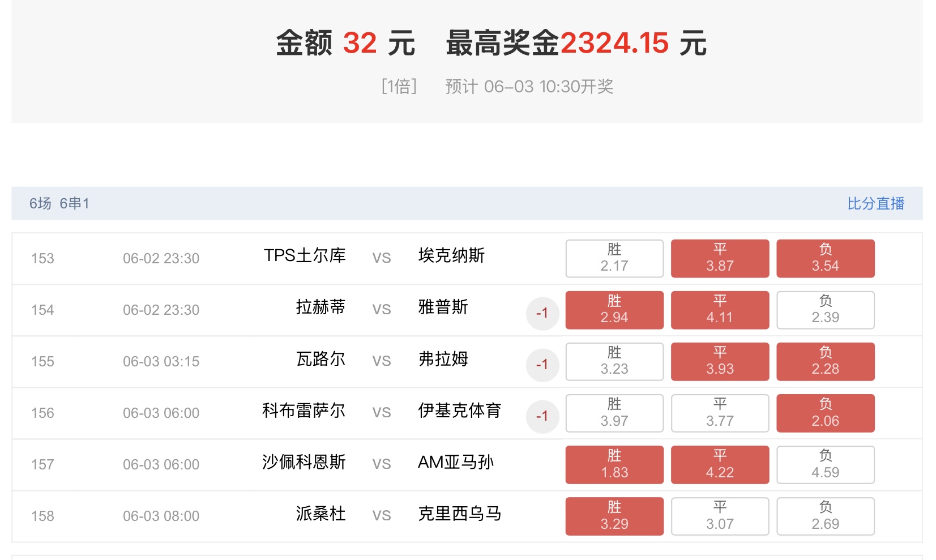This screenshot has width=936, height=560.
Task: Click the -1 handicap badge for 拉赫蒂
Action: point(542,313)
